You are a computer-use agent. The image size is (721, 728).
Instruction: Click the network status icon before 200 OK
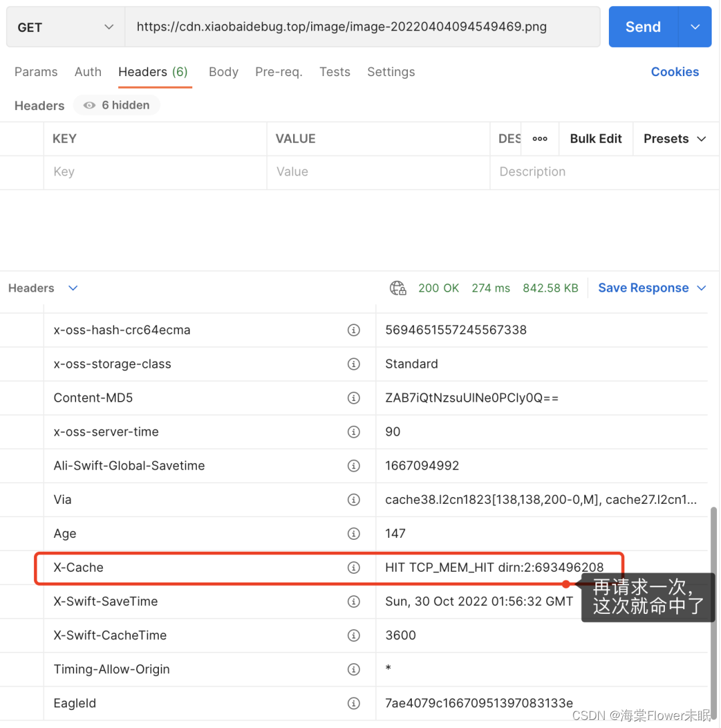(x=398, y=288)
